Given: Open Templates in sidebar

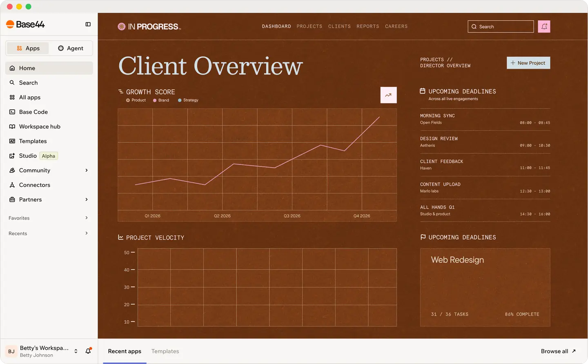Looking at the screenshot, I should 49,141.
